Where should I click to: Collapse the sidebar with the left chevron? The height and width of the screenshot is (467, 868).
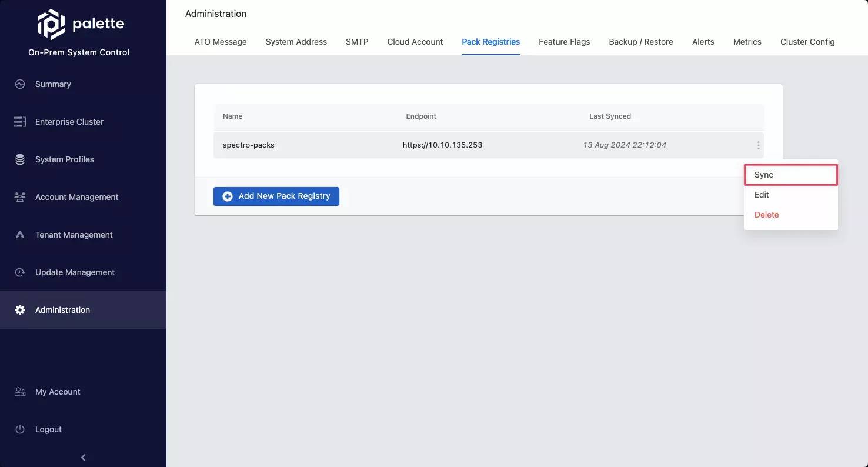click(x=83, y=458)
